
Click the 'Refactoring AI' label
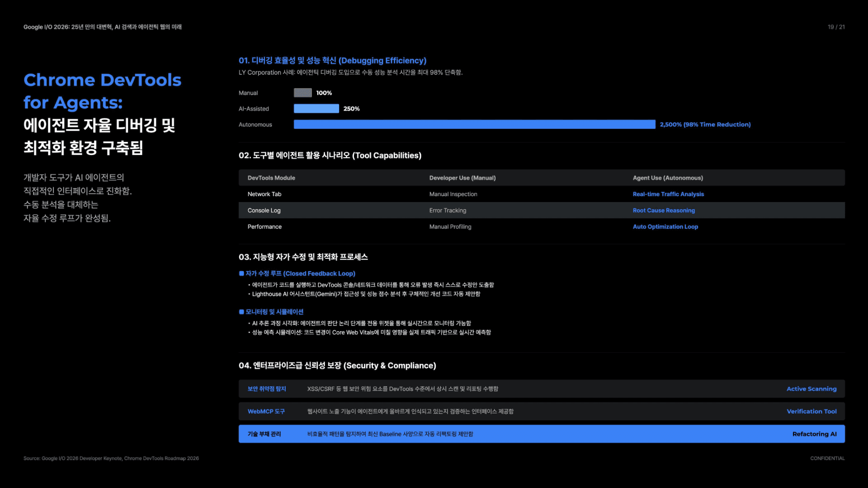(814, 434)
